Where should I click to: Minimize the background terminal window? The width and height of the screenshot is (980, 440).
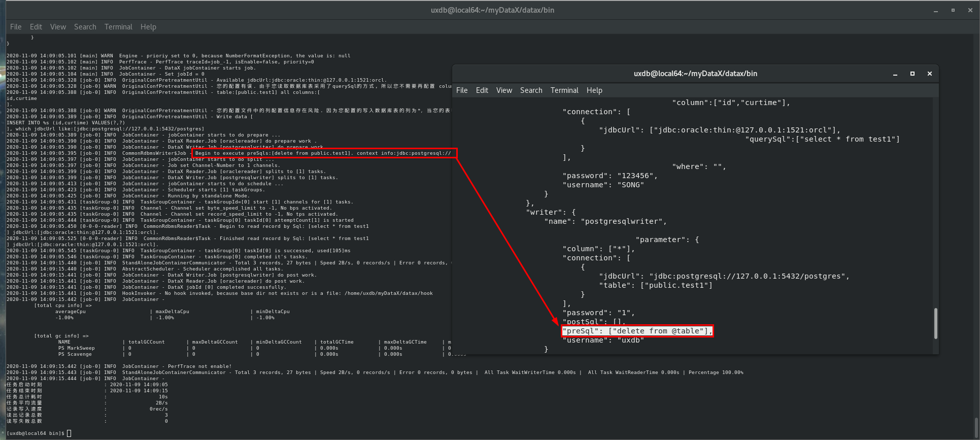click(x=936, y=10)
